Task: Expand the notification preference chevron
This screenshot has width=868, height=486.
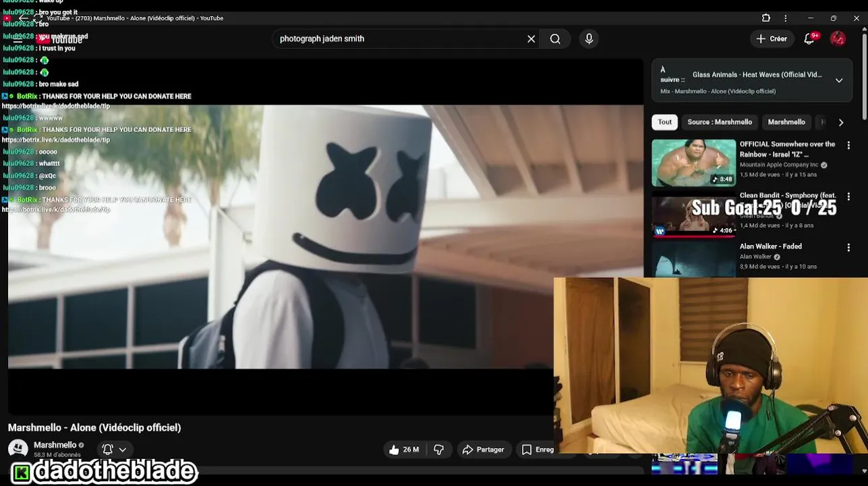Action: point(123,450)
